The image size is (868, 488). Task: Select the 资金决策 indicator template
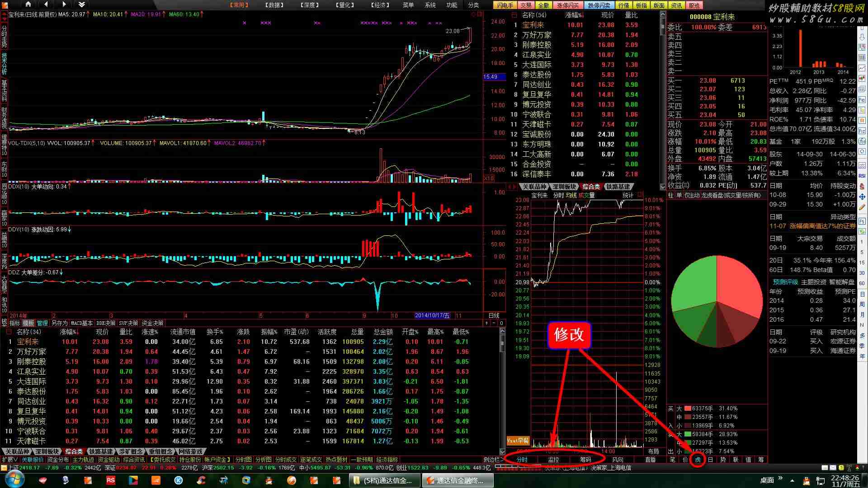[x=152, y=323]
